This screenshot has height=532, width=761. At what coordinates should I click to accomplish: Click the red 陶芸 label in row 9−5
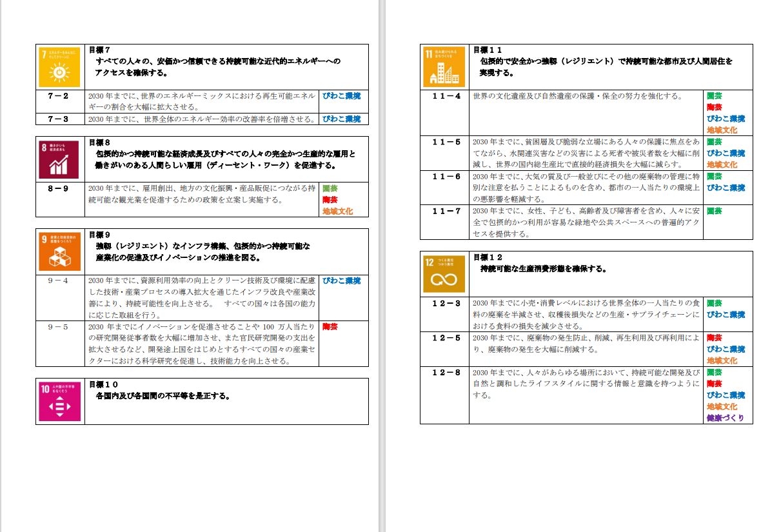330,326
